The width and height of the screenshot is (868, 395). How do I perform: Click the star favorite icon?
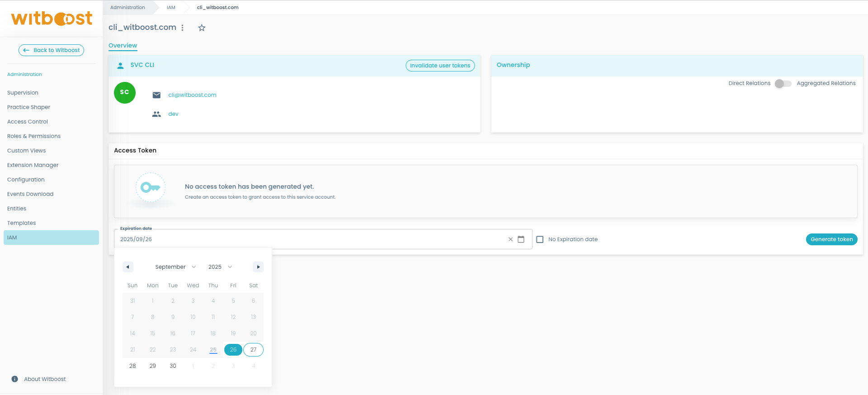coord(202,28)
